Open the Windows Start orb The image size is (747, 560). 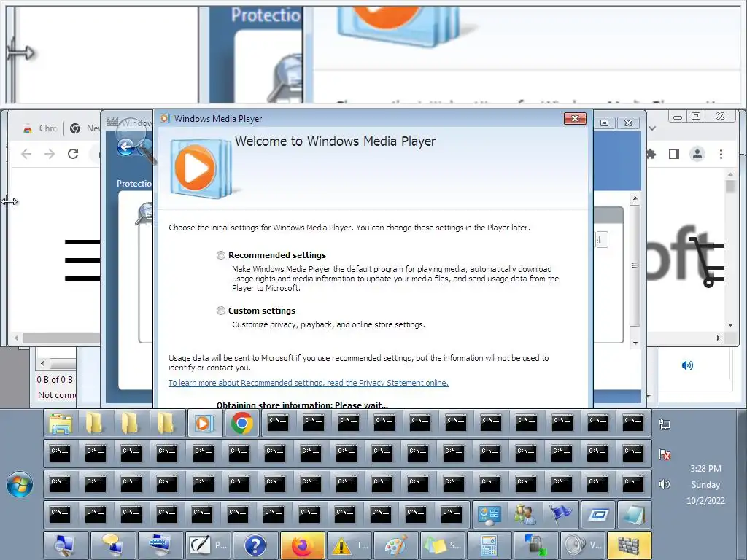click(20, 484)
